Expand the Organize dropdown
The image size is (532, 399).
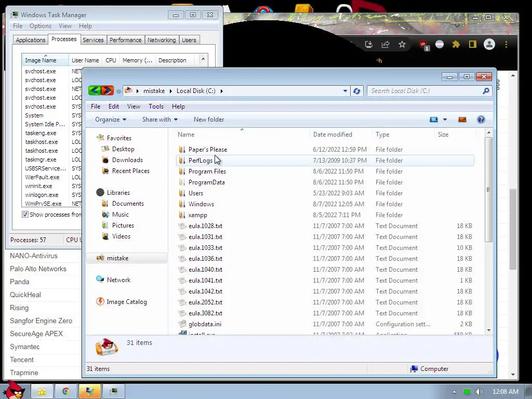tap(111, 119)
